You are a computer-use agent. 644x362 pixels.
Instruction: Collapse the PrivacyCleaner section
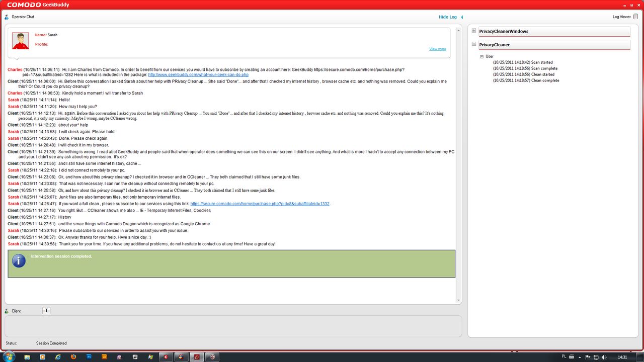click(x=474, y=44)
